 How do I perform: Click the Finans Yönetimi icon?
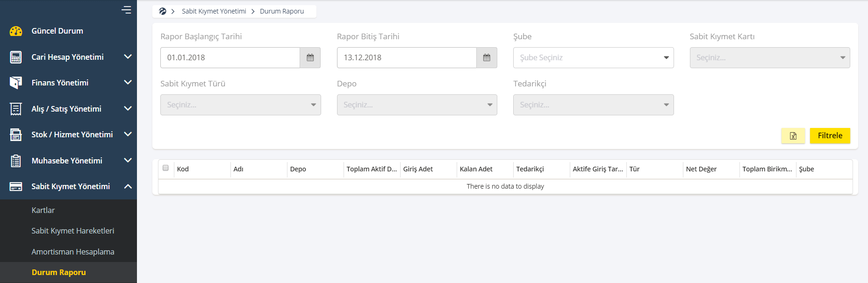click(x=16, y=83)
